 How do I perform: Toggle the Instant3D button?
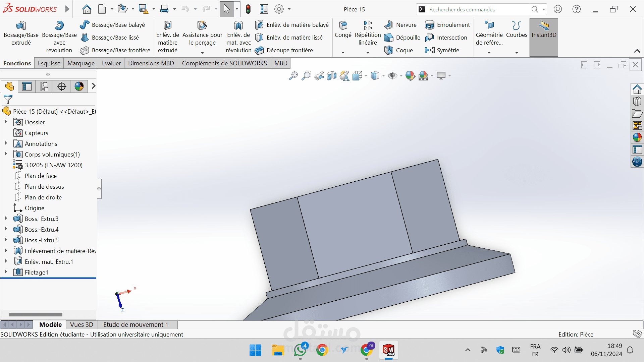tap(544, 29)
